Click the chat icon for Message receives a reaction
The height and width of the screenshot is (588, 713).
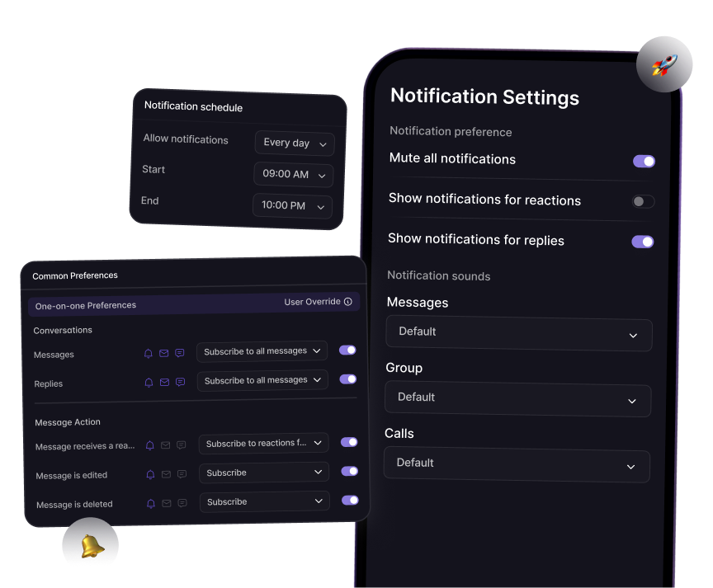click(x=182, y=445)
